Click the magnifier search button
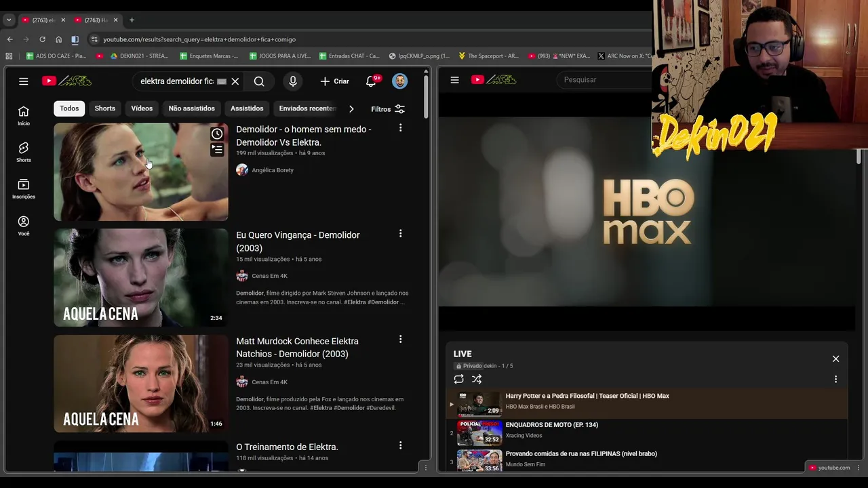The image size is (868, 488). tap(259, 81)
